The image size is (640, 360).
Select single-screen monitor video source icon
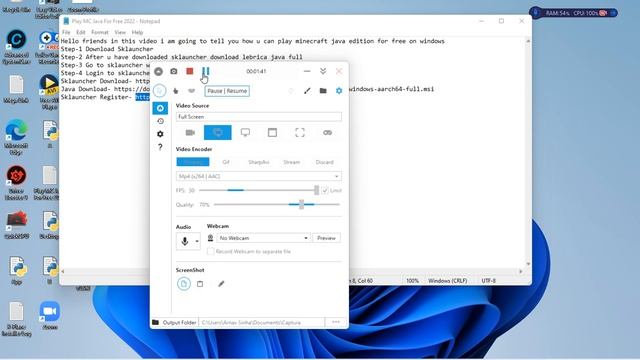pos(245,133)
